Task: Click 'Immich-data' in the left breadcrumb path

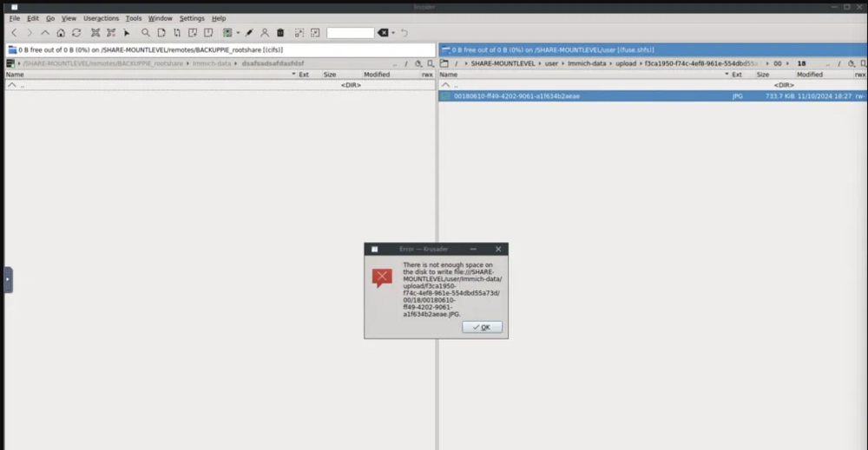Action: point(212,63)
